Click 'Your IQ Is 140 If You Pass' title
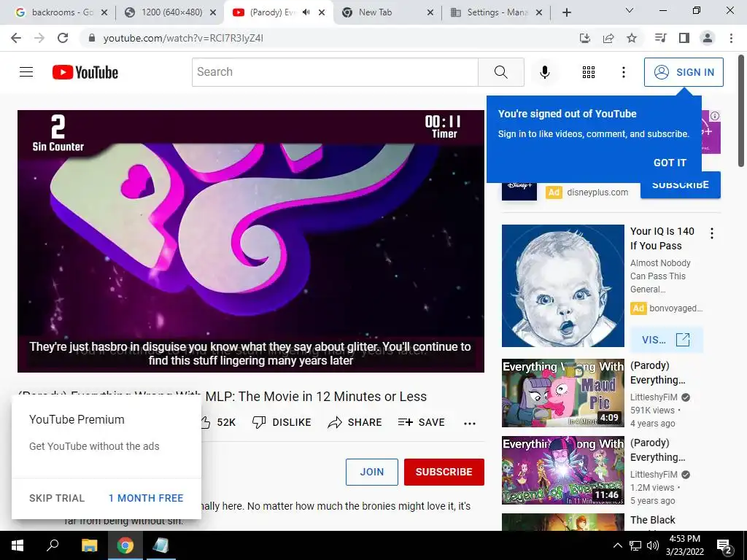Image resolution: width=747 pixels, height=560 pixels. 662,238
